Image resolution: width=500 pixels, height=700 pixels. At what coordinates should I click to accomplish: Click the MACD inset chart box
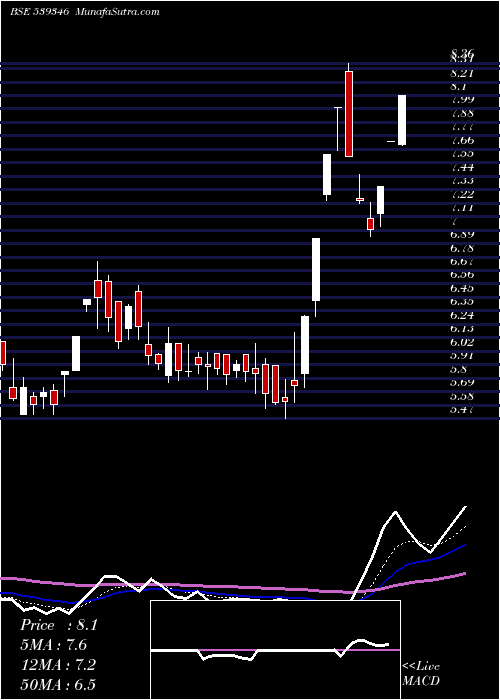coord(275,650)
